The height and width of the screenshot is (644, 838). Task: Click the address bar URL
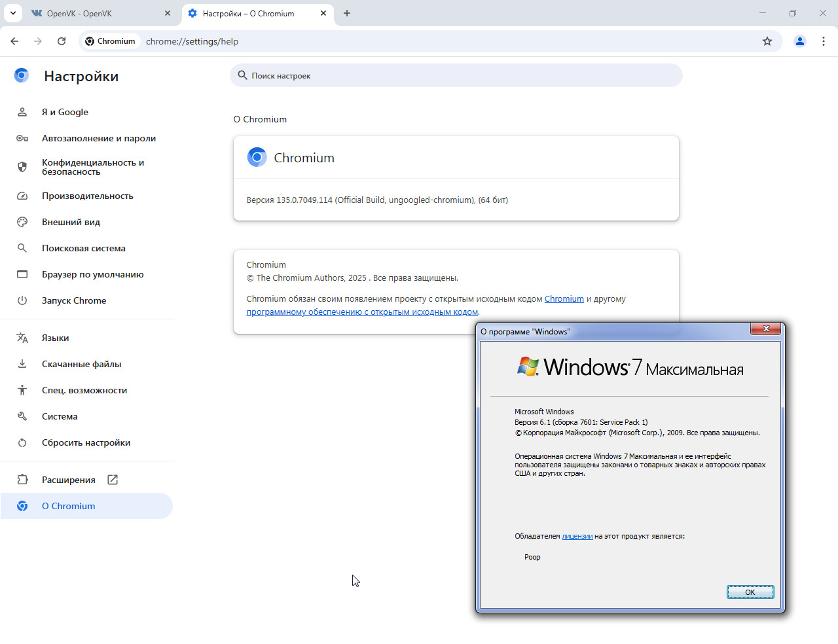[x=192, y=41]
